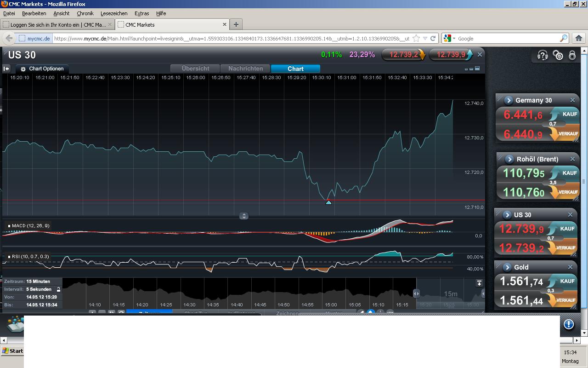The image size is (588, 368).
Task: Toggle the MACD indicator square marker
Action: tap(9, 226)
